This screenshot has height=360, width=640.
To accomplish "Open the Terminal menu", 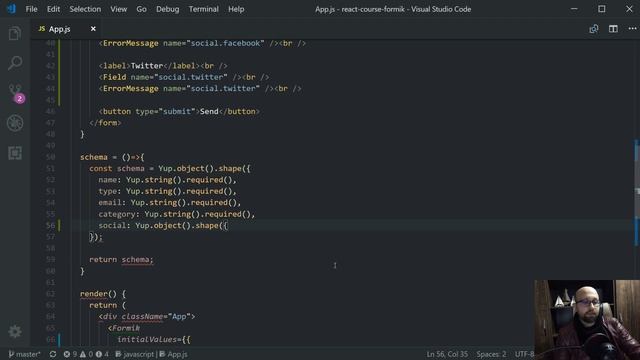I will pyautogui.click(x=203, y=9).
